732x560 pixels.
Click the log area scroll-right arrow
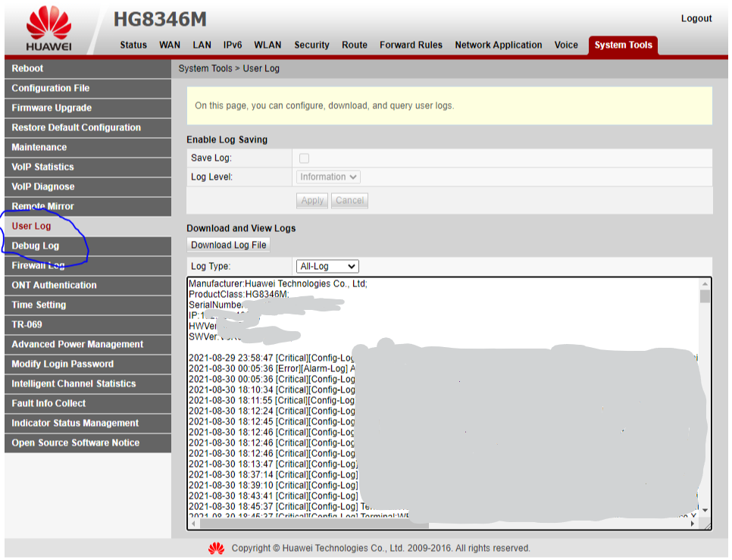pyautogui.click(x=693, y=524)
